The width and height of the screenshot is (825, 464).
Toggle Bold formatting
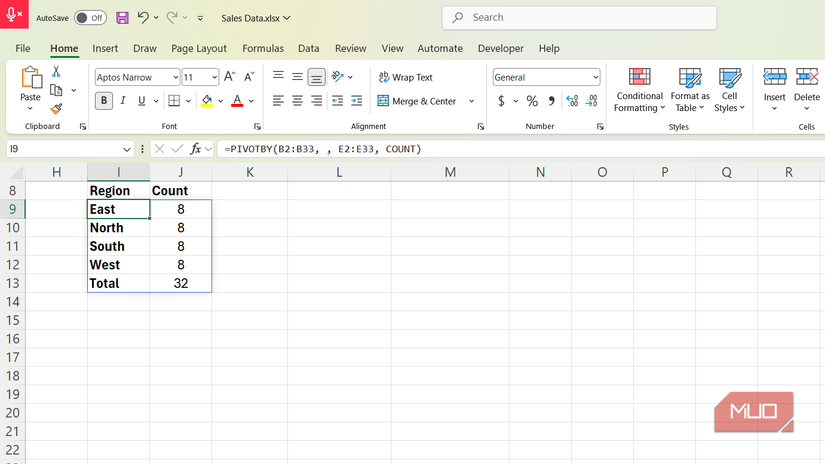104,100
